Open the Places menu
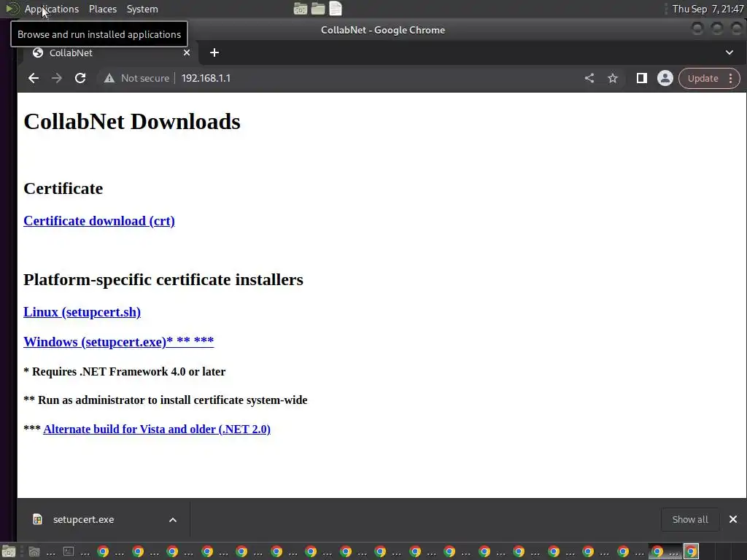This screenshot has width=747, height=560. [103, 9]
